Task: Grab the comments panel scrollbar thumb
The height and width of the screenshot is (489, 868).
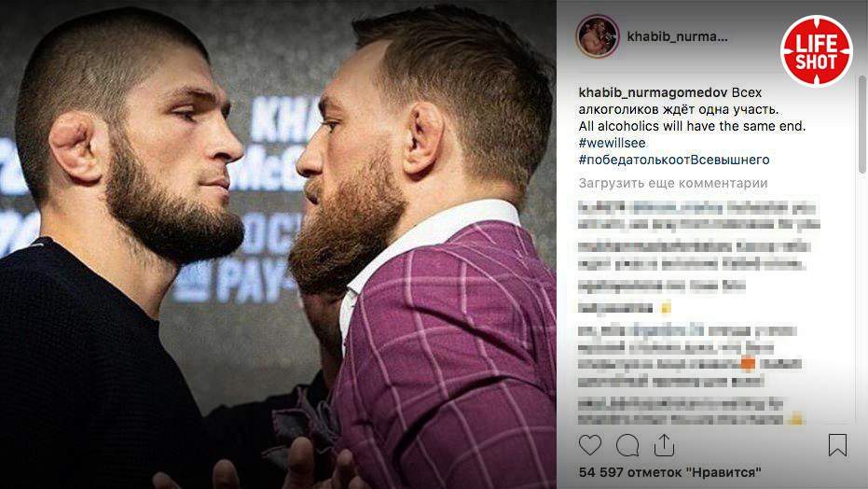Action: pos(861,125)
